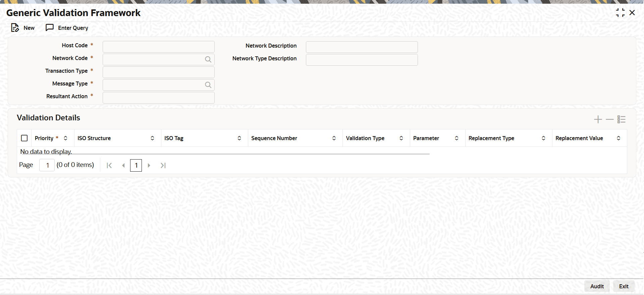Minimize the Generic Validation Framework screen
This screenshot has height=295, width=644.
tap(620, 13)
